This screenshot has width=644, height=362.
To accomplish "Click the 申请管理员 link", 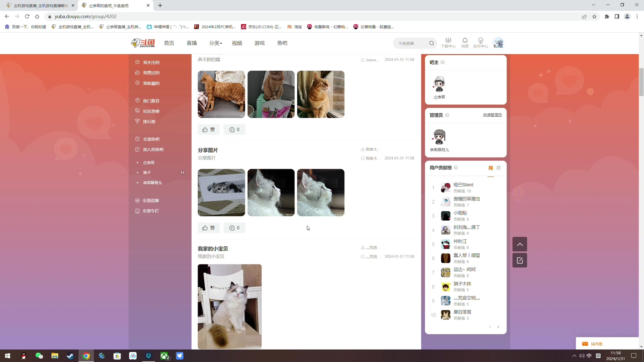I will click(x=492, y=115).
